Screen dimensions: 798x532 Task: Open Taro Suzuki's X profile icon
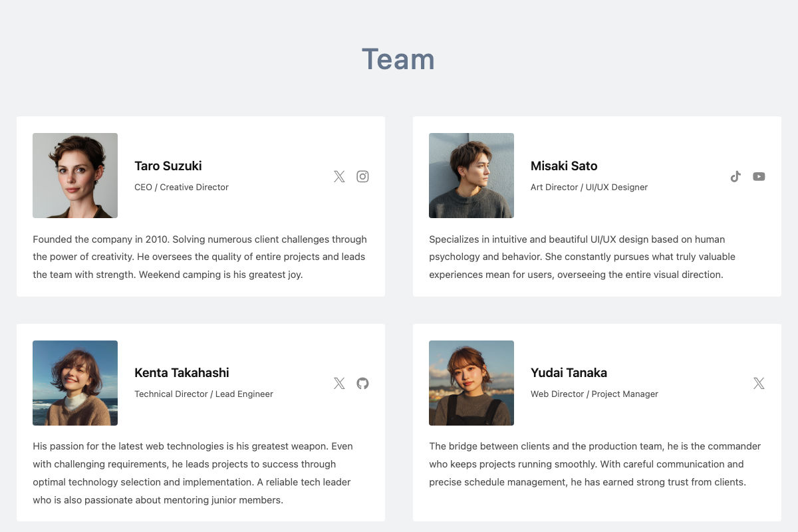[x=339, y=176]
